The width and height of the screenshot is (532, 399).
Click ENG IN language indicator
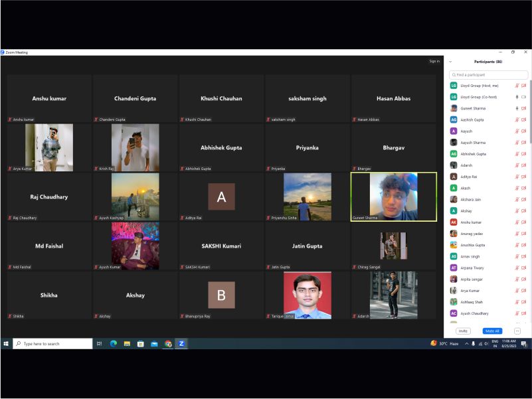(495, 344)
